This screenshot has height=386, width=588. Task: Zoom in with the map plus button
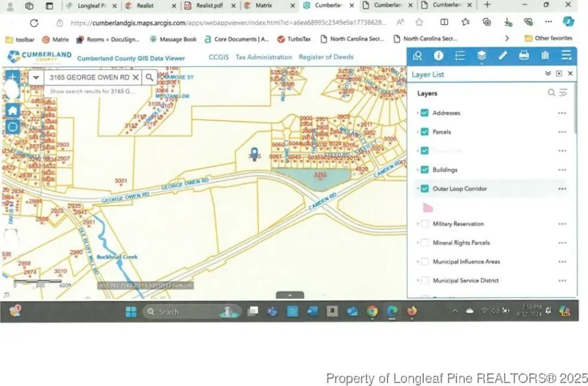pyautogui.click(x=13, y=77)
